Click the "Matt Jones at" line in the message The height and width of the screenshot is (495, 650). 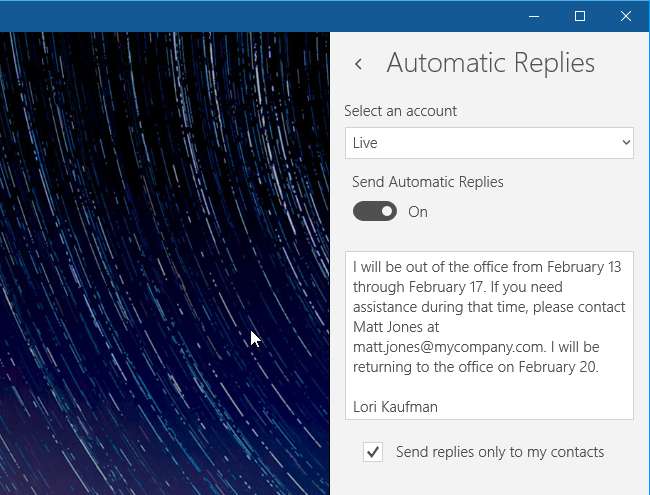coord(396,327)
